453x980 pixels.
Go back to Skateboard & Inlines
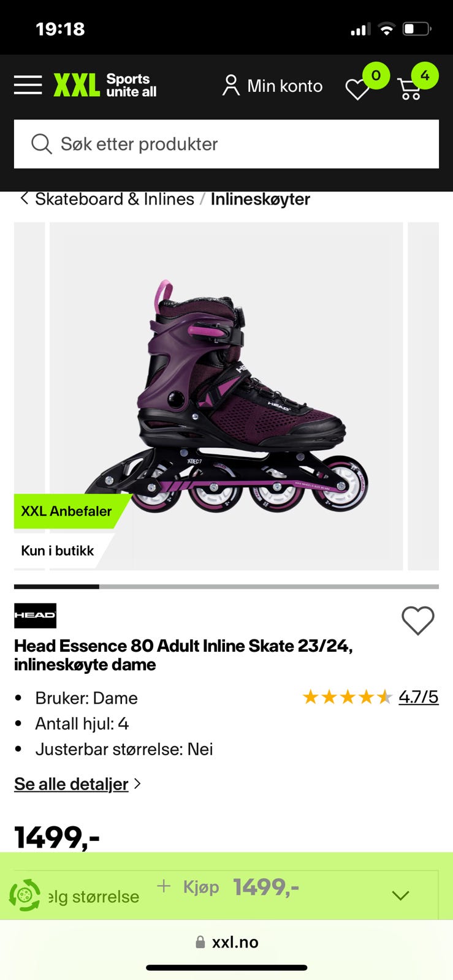(x=107, y=199)
